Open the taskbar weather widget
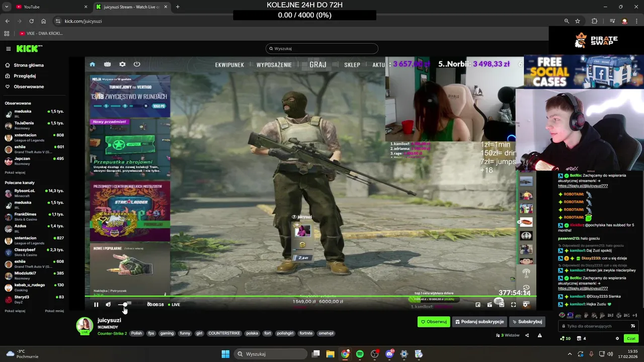644x362 pixels. [x=21, y=354]
